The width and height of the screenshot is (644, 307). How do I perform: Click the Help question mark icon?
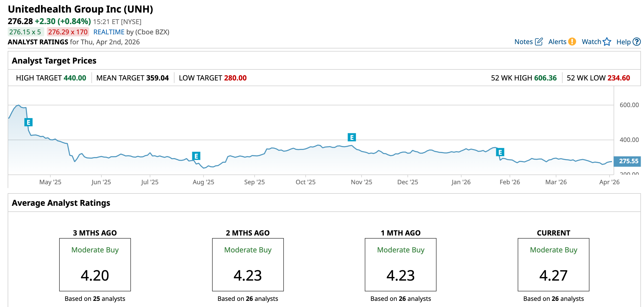[637, 42]
